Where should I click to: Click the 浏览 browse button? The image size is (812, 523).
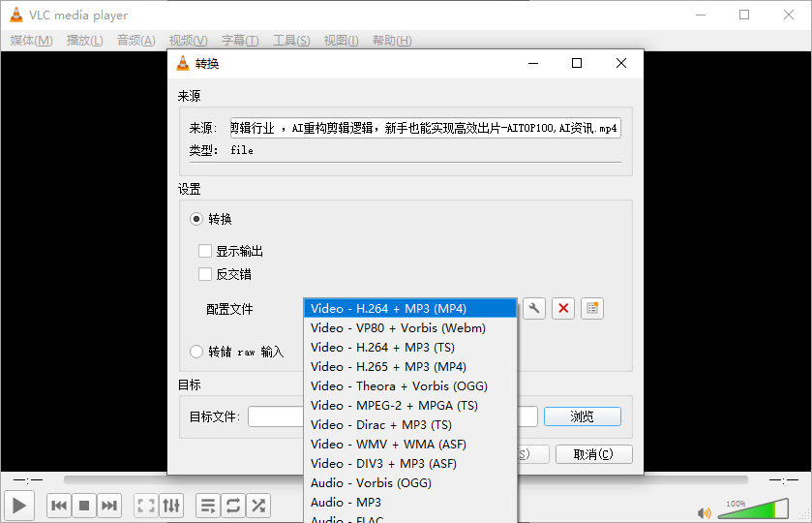pos(582,416)
